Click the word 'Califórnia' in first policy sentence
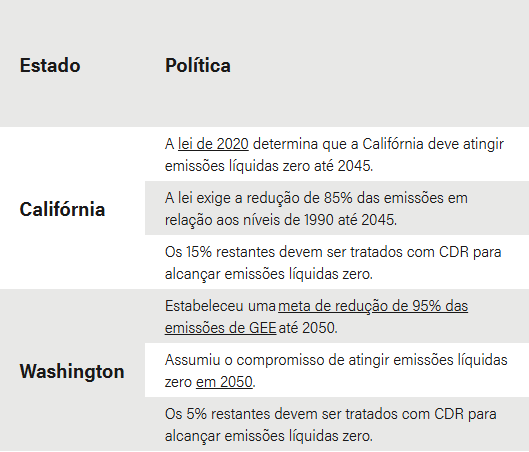Image resolution: width=529 pixels, height=452 pixels. (393, 144)
